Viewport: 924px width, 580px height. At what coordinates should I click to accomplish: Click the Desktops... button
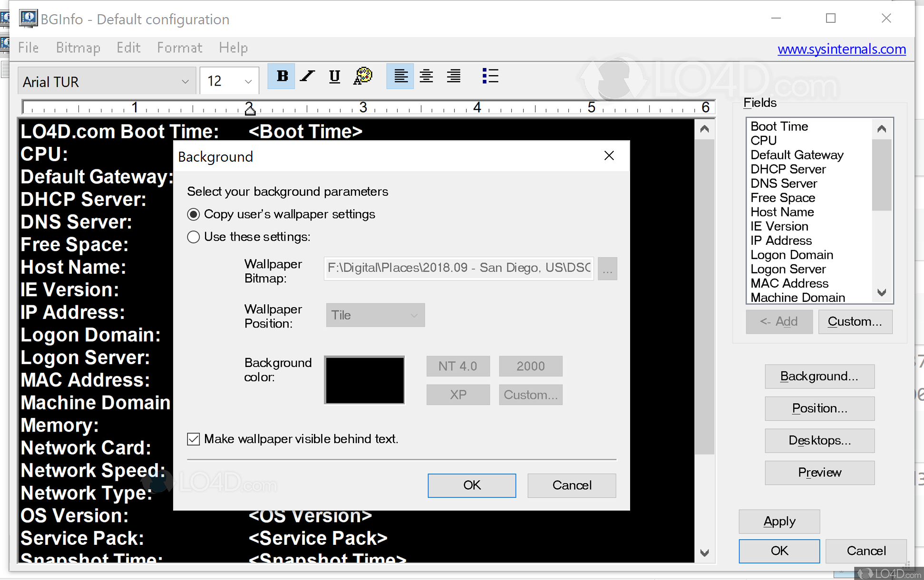tap(819, 440)
